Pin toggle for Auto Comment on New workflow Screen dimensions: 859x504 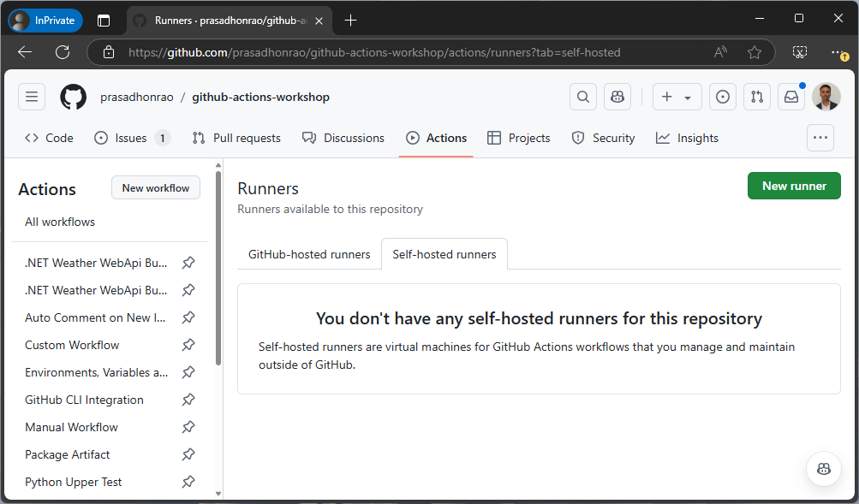(x=188, y=317)
